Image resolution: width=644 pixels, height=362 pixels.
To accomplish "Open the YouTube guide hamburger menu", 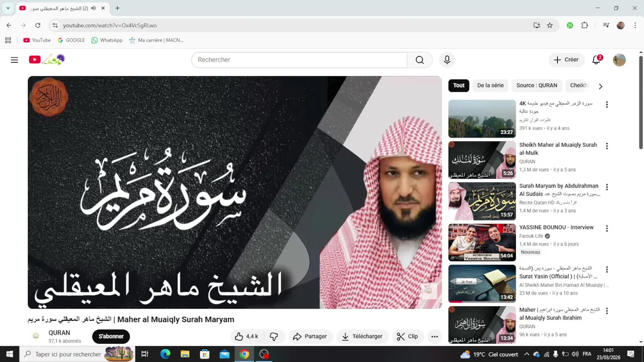I will click(x=15, y=60).
